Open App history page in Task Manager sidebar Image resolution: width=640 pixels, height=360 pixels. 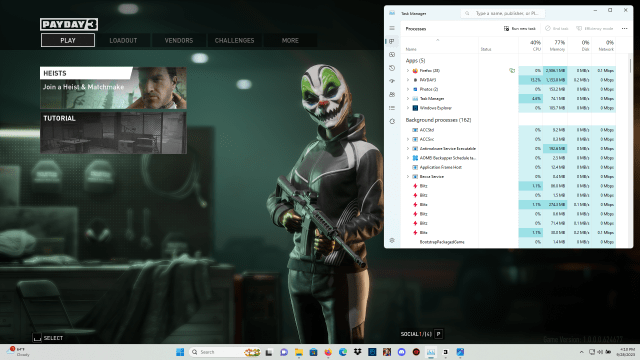[x=392, y=68]
